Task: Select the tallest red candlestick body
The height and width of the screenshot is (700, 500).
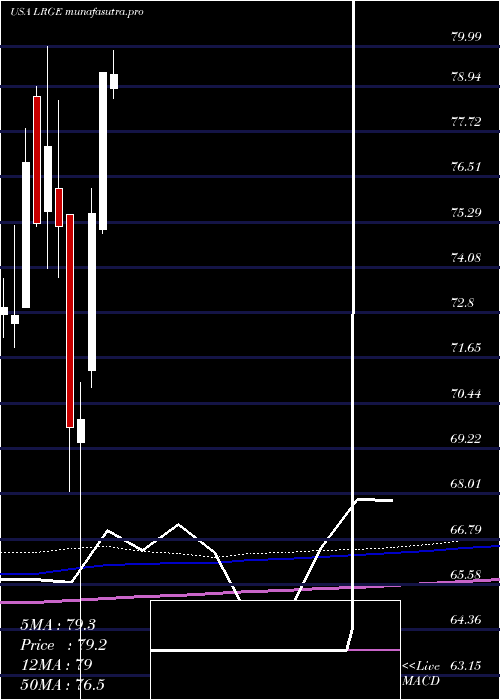Action: (x=70, y=321)
